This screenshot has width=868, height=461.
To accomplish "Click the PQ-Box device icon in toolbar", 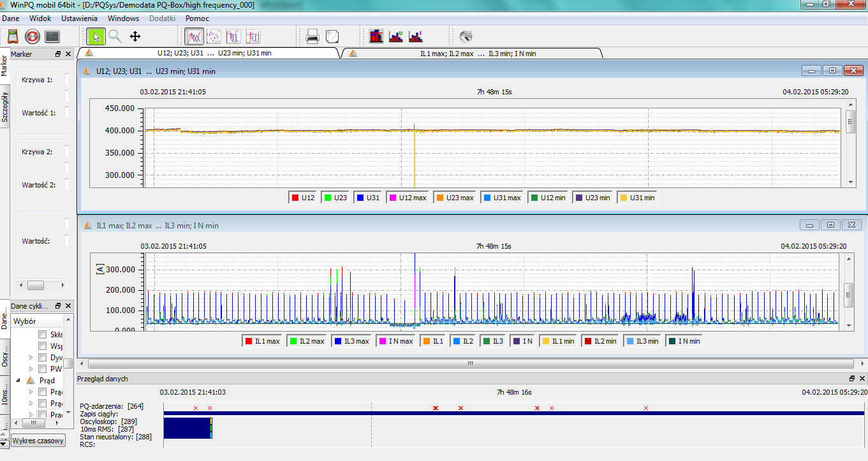I will coord(13,36).
